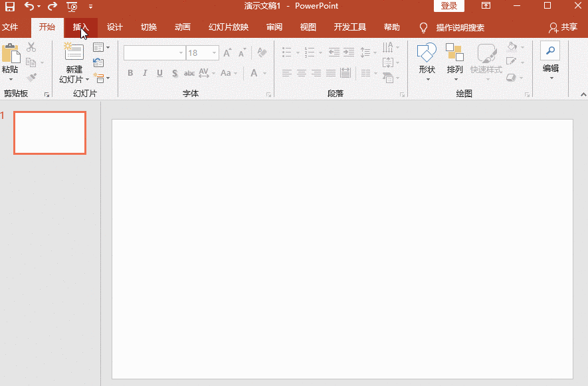Open the 形状 (Shapes) gallery
Viewport: 588px width, 386px height.
pos(427,53)
